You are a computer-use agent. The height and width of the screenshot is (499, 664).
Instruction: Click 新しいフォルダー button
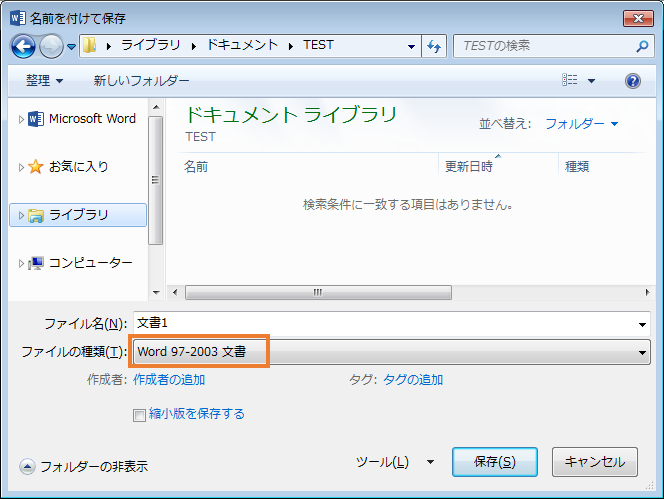(x=141, y=80)
